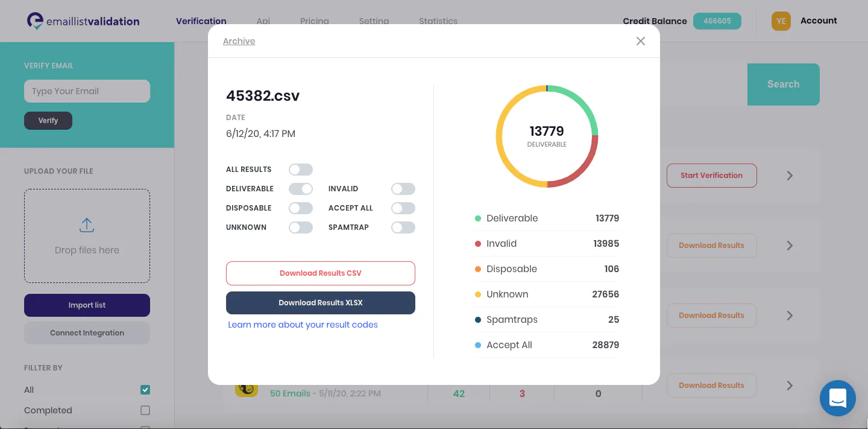Click the red 3 invalid value
This screenshot has width=868, height=429.
click(x=522, y=393)
